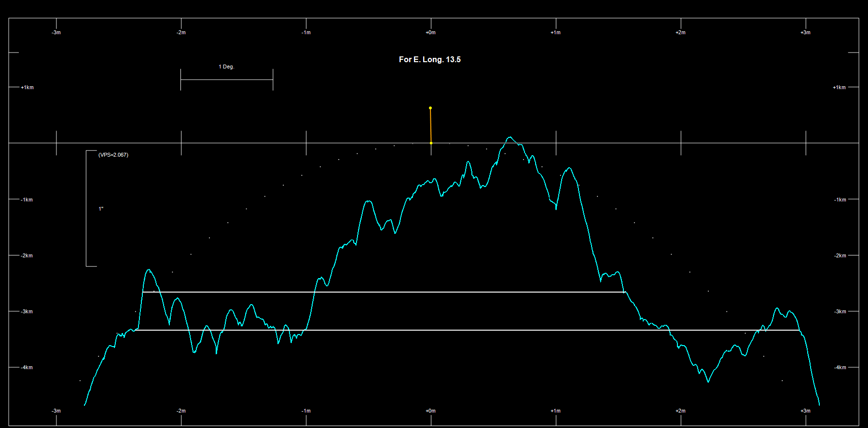Click the 'For E. Long. 13.5' title
This screenshot has width=868, height=428.
point(429,59)
